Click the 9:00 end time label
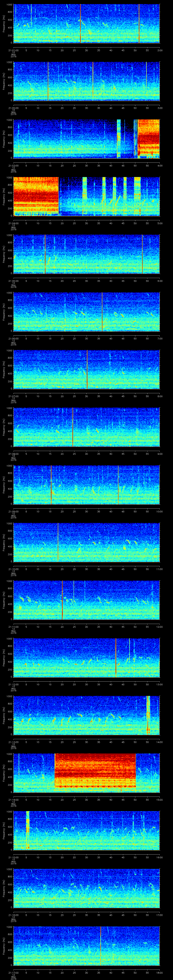This screenshot has height=980, width=173. pos(160,454)
